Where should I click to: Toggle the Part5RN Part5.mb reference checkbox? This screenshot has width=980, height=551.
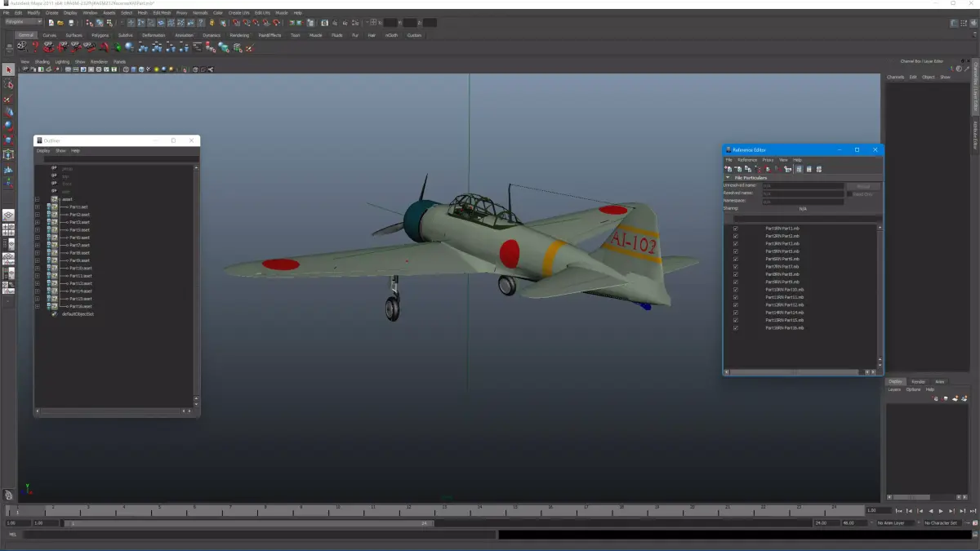(x=735, y=251)
